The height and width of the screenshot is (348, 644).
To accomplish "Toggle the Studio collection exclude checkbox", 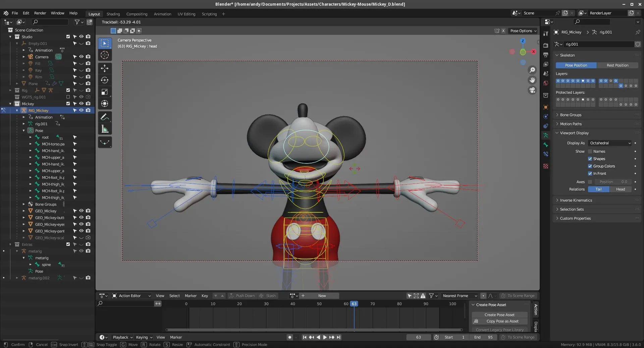I will 68,37.
